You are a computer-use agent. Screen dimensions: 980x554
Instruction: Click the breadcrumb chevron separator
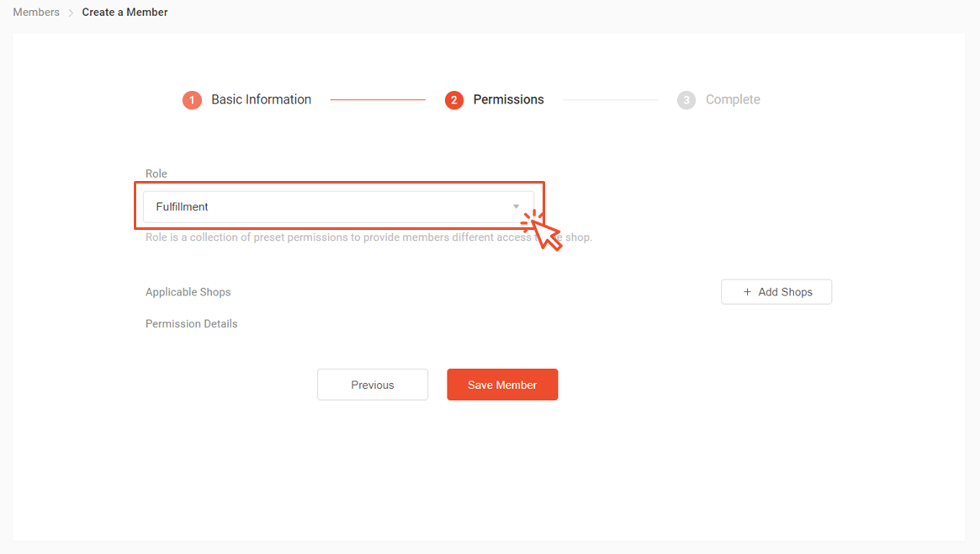tap(71, 13)
